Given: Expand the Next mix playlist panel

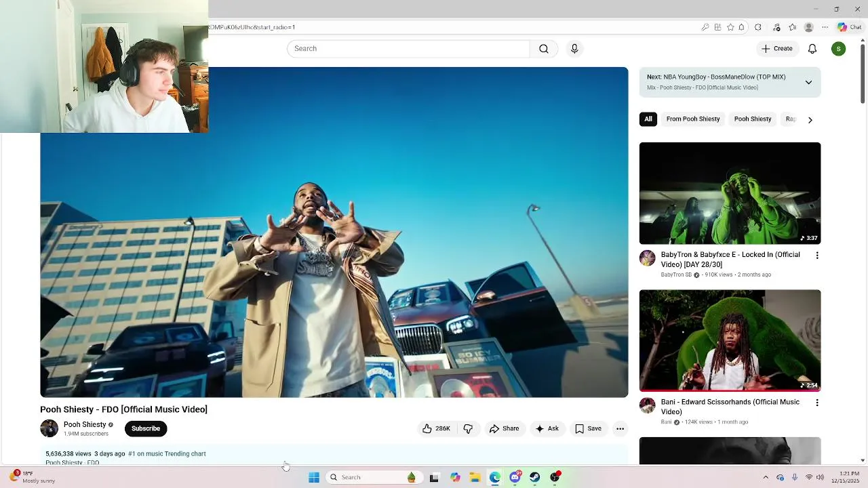Looking at the screenshot, I should click(808, 82).
